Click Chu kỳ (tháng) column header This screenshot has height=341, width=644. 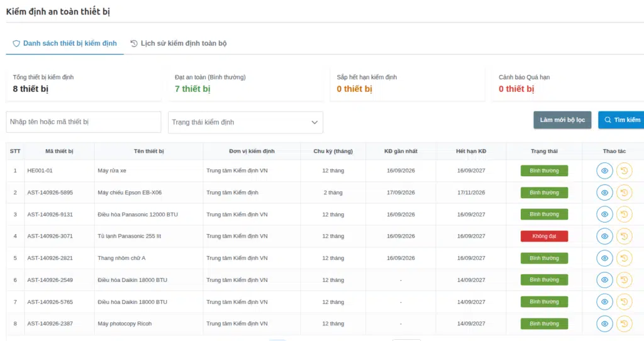click(333, 151)
